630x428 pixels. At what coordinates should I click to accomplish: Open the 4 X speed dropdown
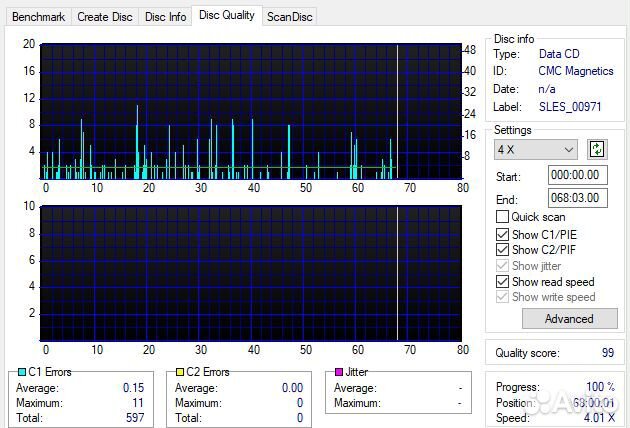tap(537, 149)
